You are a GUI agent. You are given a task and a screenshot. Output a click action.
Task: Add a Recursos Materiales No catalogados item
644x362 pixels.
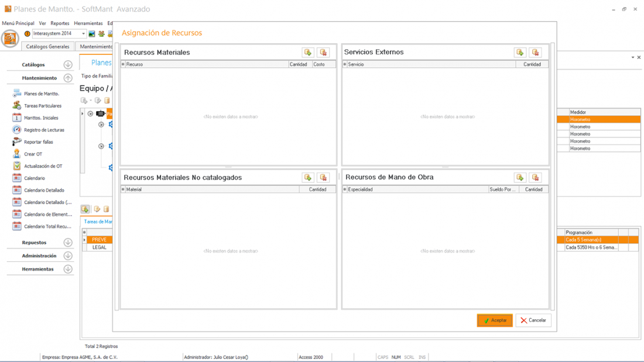tap(308, 178)
